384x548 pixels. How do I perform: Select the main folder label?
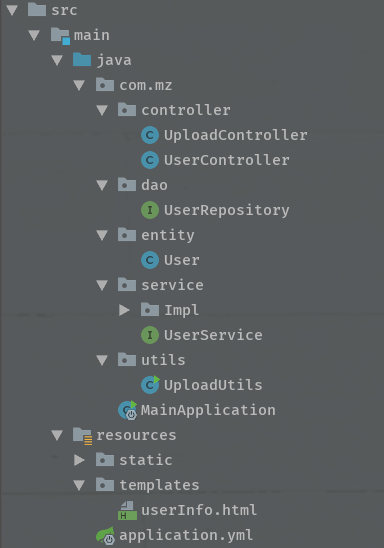[x=92, y=35]
